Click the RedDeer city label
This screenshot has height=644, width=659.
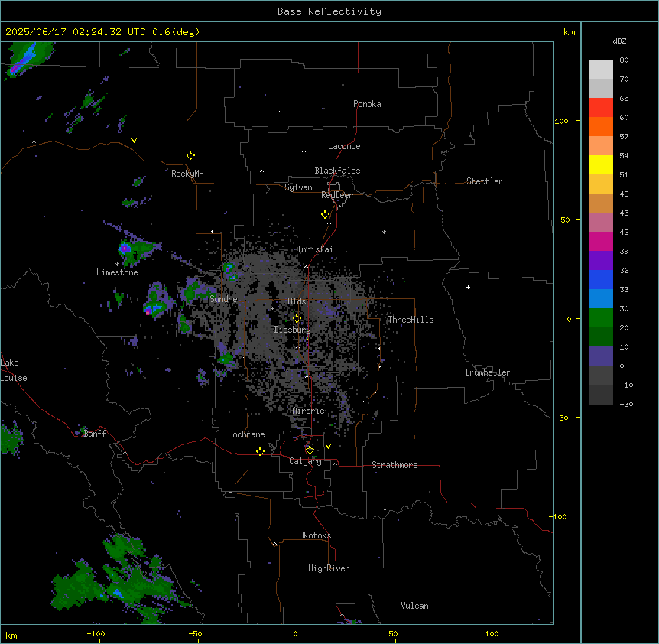click(336, 195)
